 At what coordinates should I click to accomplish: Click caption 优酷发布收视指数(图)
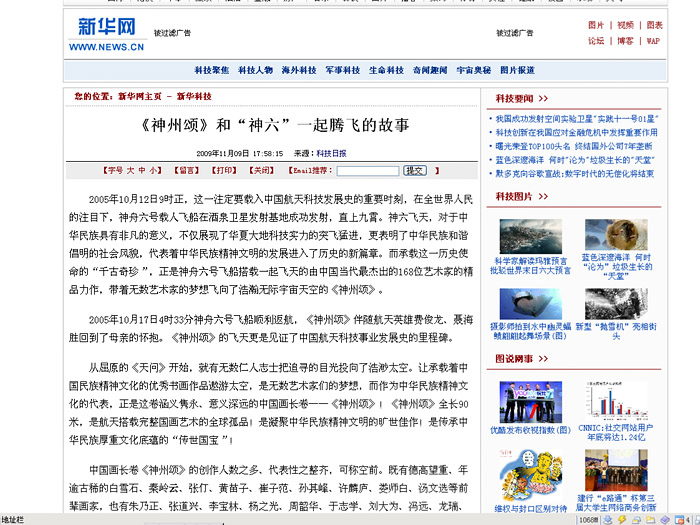pos(531,430)
